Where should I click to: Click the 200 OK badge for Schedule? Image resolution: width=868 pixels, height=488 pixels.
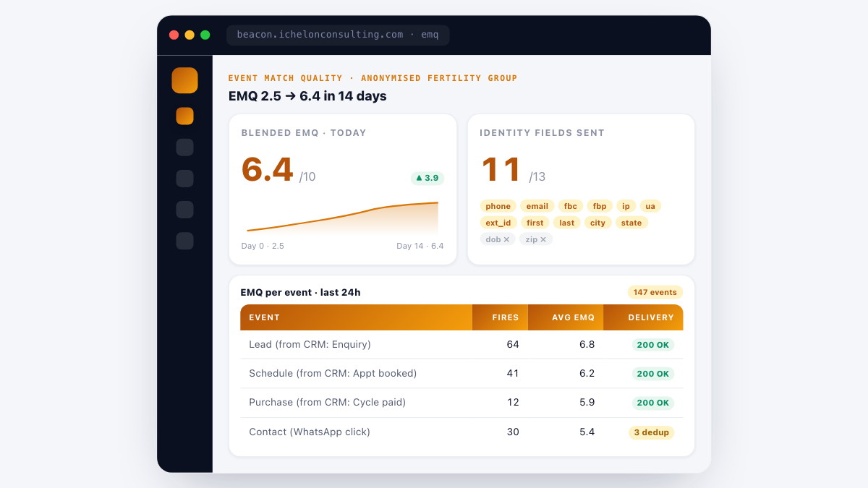(653, 374)
